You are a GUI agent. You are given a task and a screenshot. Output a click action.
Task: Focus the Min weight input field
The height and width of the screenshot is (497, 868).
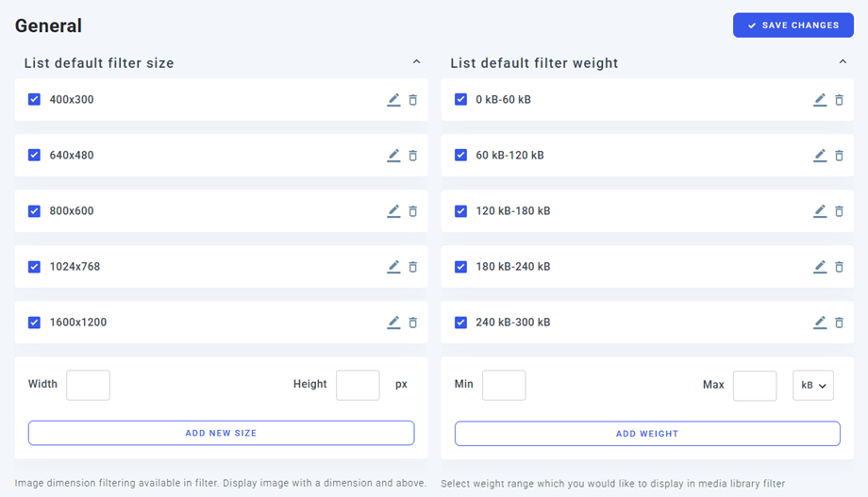(x=504, y=385)
